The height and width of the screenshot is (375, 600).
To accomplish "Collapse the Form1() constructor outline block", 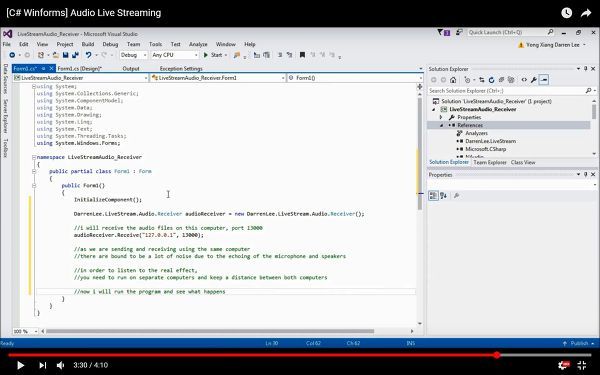I will pyautogui.click(x=34, y=186).
